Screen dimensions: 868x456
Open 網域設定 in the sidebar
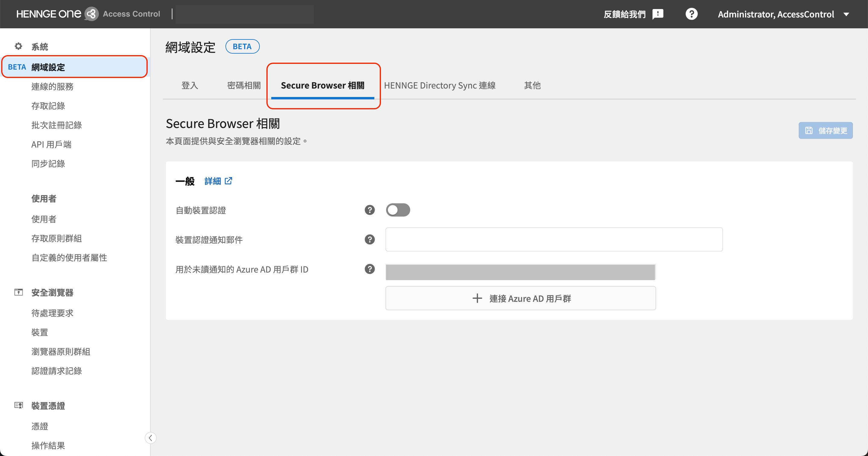[74, 67]
